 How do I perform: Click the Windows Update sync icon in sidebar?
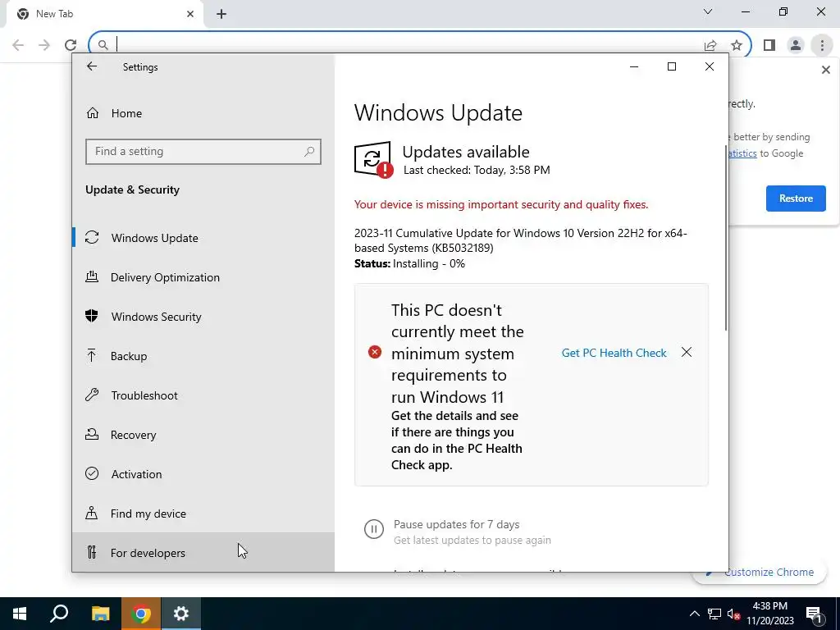(92, 237)
